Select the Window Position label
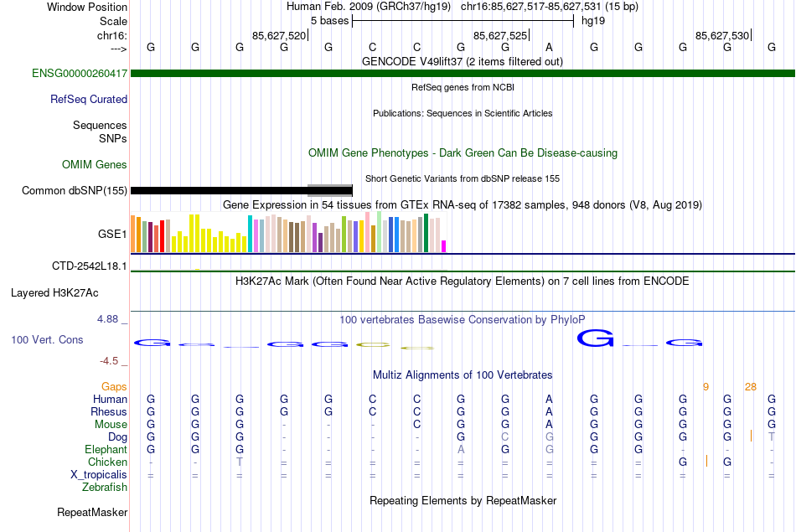Screen dimensions: 796x532 [x=87, y=7]
